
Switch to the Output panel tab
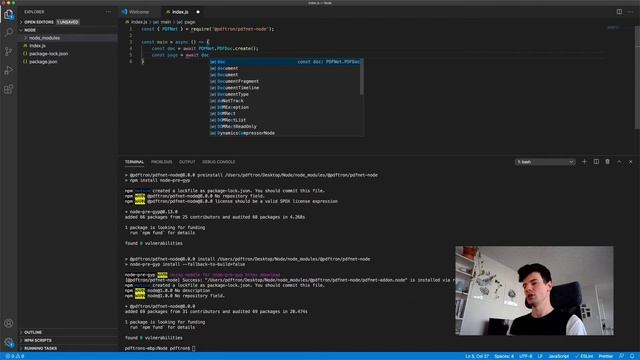click(x=187, y=162)
